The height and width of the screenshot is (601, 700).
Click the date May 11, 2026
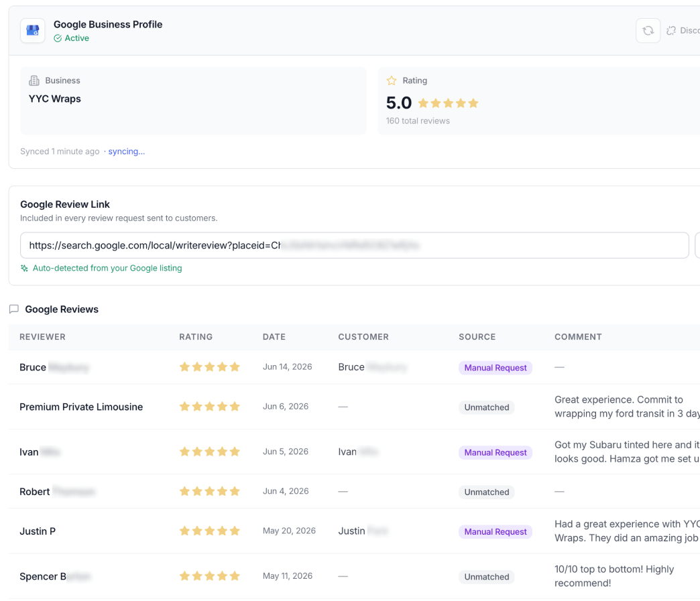(288, 576)
